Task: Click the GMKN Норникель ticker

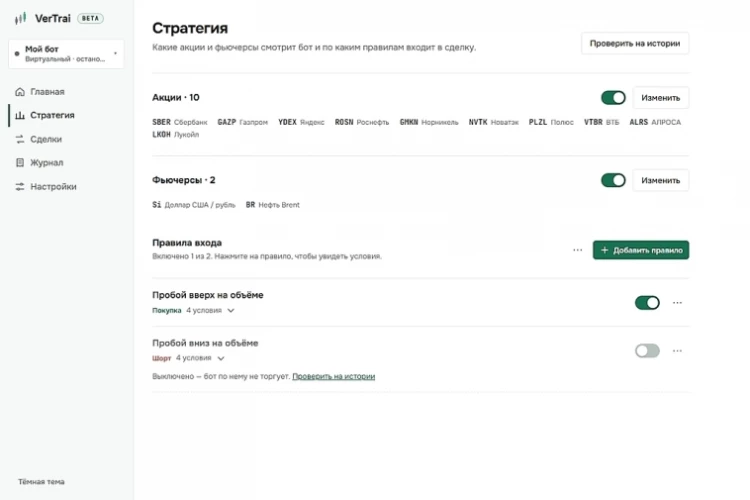Action: click(429, 122)
